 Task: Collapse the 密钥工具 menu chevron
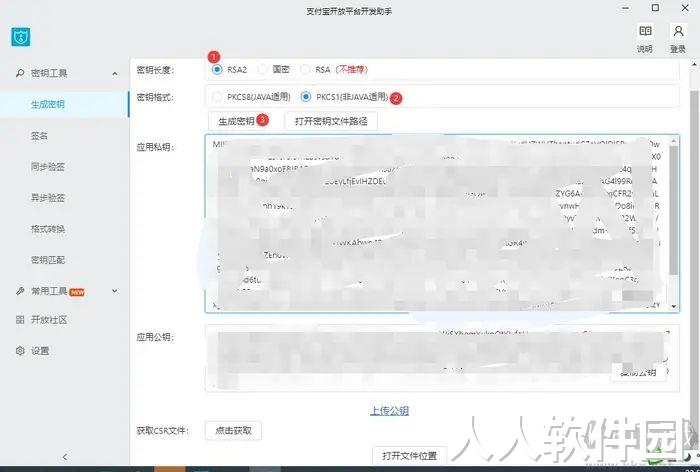click(x=115, y=73)
